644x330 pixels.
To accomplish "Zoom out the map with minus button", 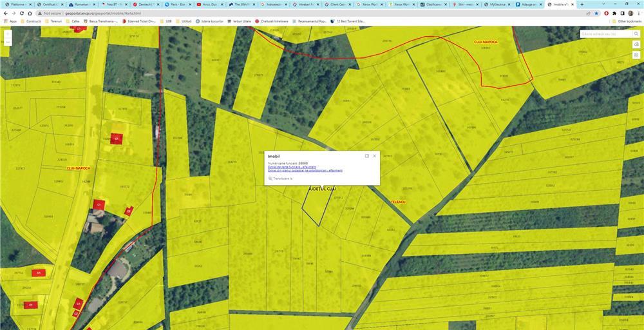I will click(x=8, y=43).
